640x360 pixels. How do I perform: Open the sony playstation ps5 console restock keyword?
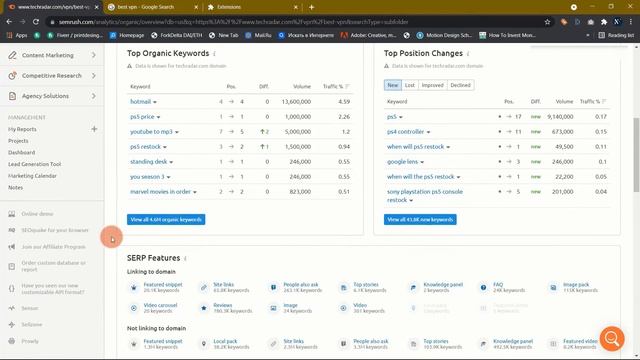coord(425,196)
